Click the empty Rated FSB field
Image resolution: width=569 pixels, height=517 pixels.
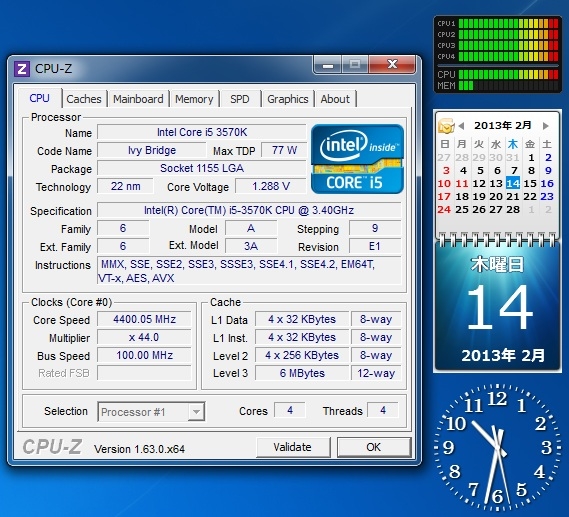coord(144,373)
